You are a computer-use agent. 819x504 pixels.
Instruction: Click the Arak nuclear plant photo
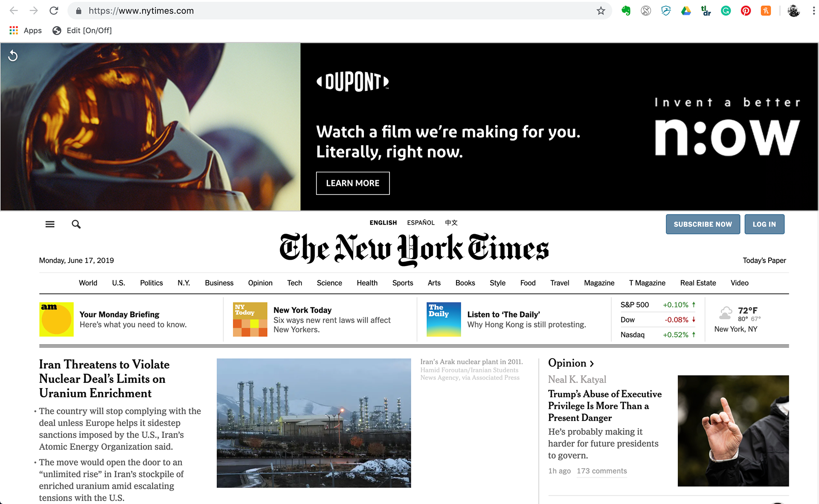click(314, 423)
